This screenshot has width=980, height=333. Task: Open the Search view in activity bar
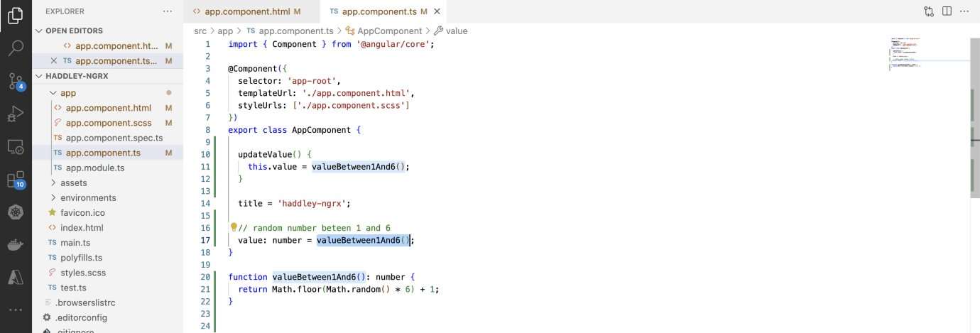(16, 48)
